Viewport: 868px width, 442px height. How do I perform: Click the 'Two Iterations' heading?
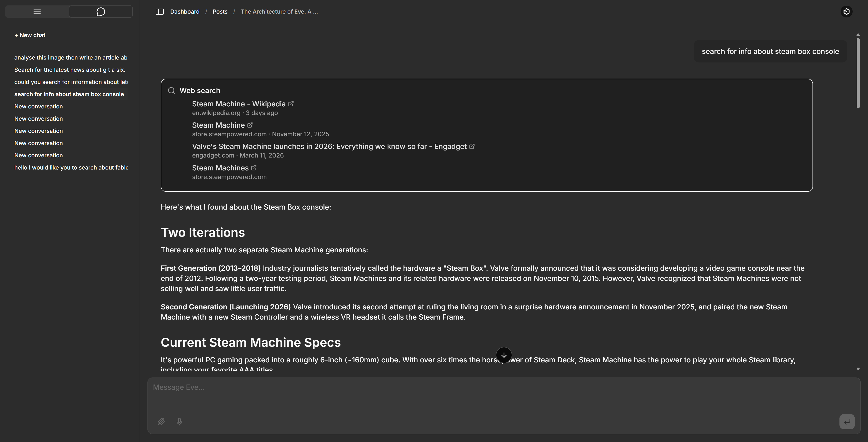point(203,233)
